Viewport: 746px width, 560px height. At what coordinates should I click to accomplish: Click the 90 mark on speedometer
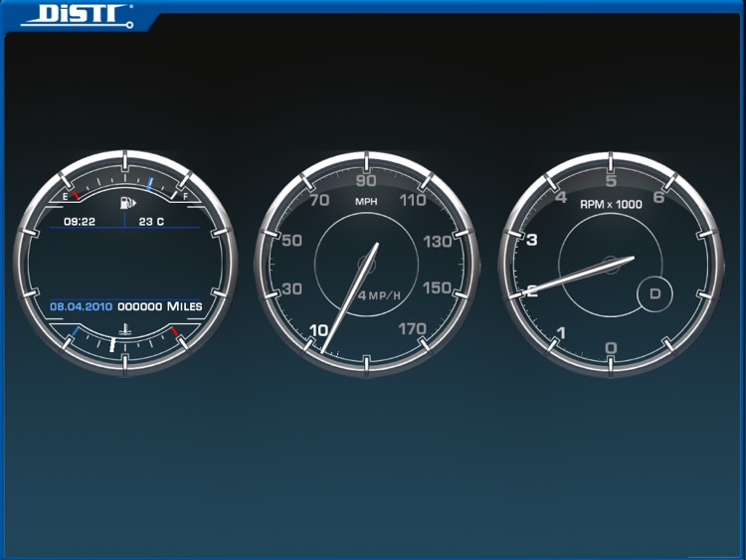(x=366, y=181)
